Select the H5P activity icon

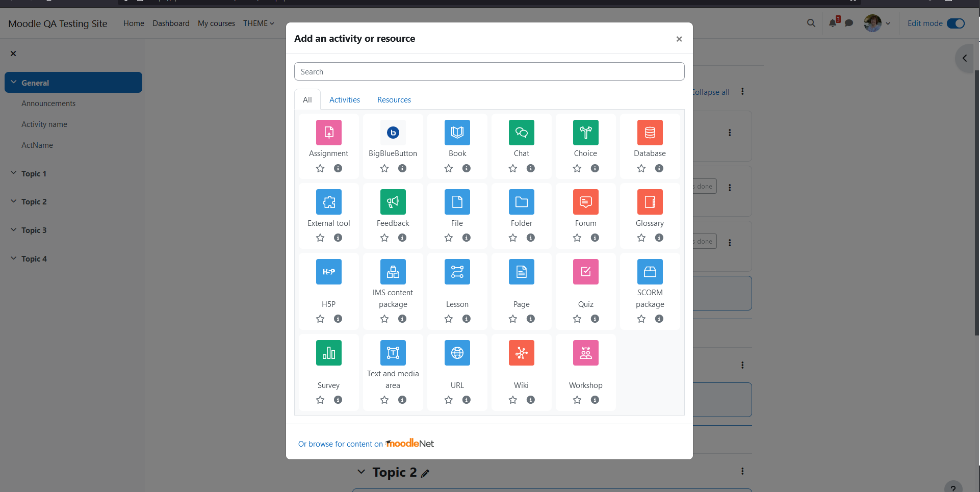click(x=329, y=272)
